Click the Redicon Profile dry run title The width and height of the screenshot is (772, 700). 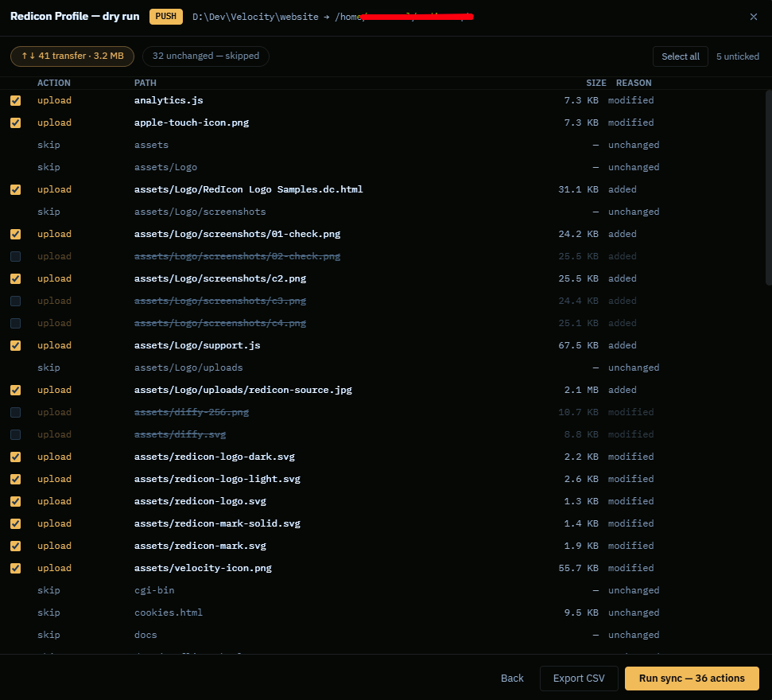pos(75,16)
